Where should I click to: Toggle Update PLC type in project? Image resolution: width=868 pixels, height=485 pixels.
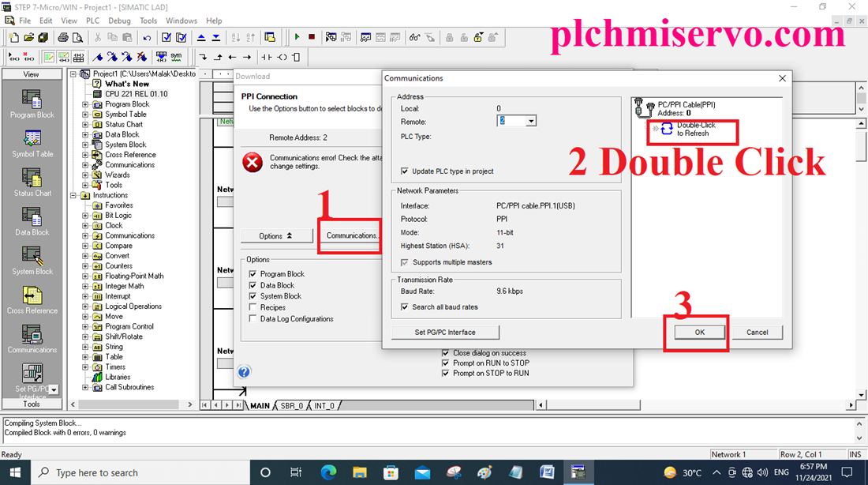click(x=405, y=171)
